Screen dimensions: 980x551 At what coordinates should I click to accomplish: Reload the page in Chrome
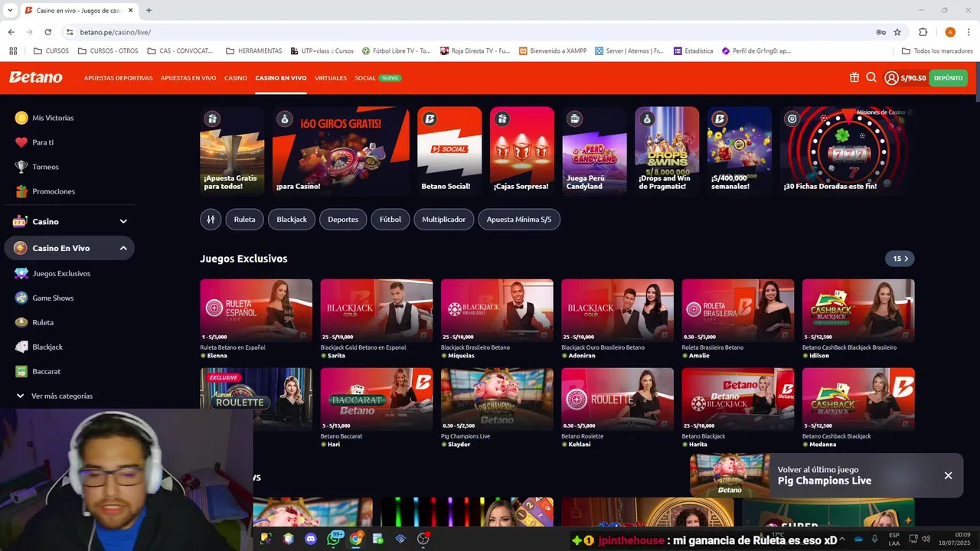(48, 32)
